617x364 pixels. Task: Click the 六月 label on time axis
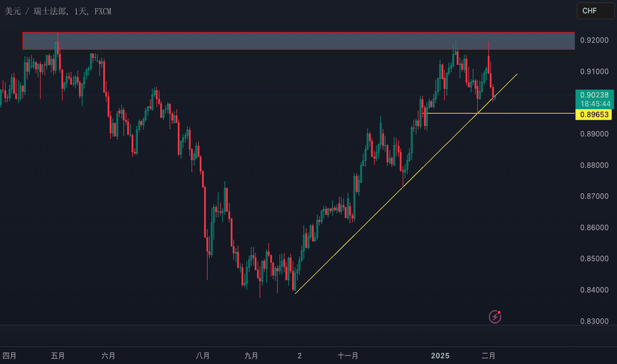pos(108,356)
